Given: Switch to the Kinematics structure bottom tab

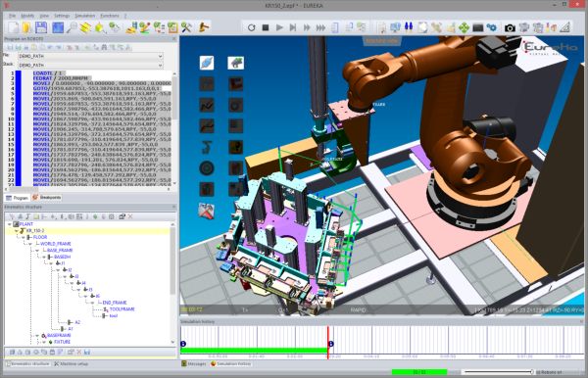Looking at the screenshot, I should (x=28, y=363).
